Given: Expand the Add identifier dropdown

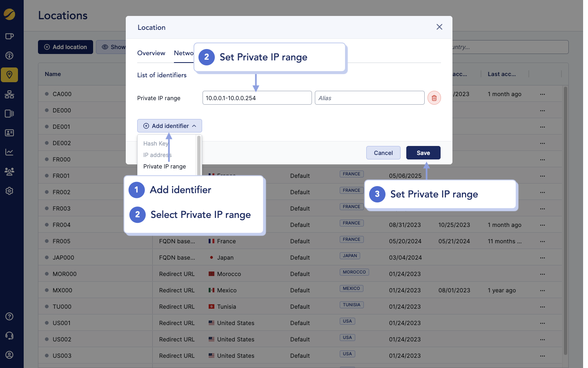Looking at the screenshot, I should pos(169,126).
